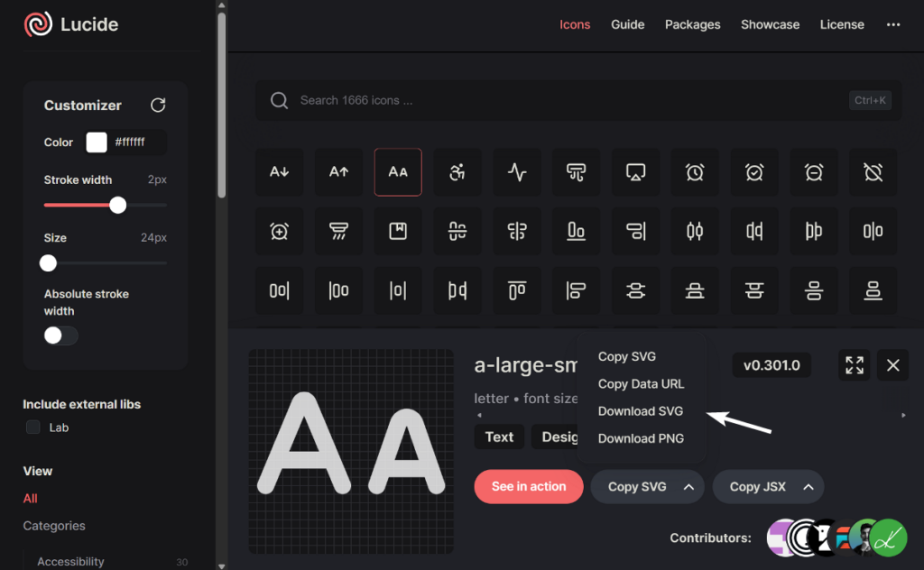924x570 pixels.
Task: Enable Absolute stroke width
Action: tap(60, 335)
